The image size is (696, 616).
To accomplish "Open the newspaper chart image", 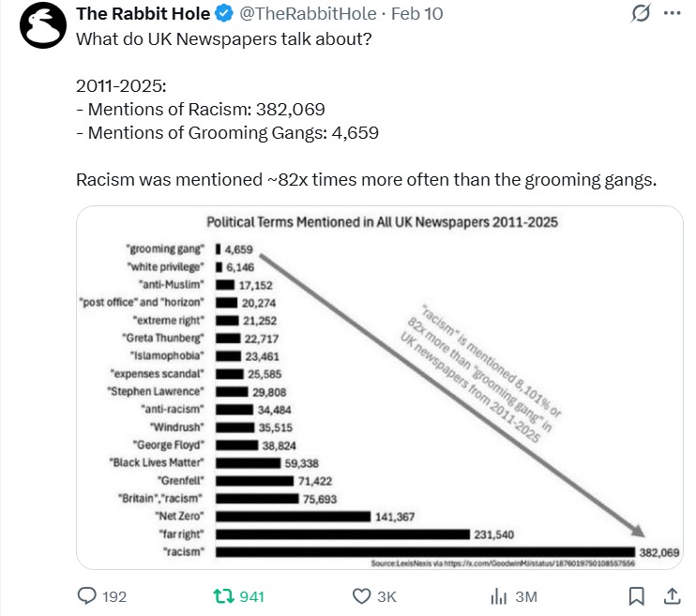I will coord(380,387).
